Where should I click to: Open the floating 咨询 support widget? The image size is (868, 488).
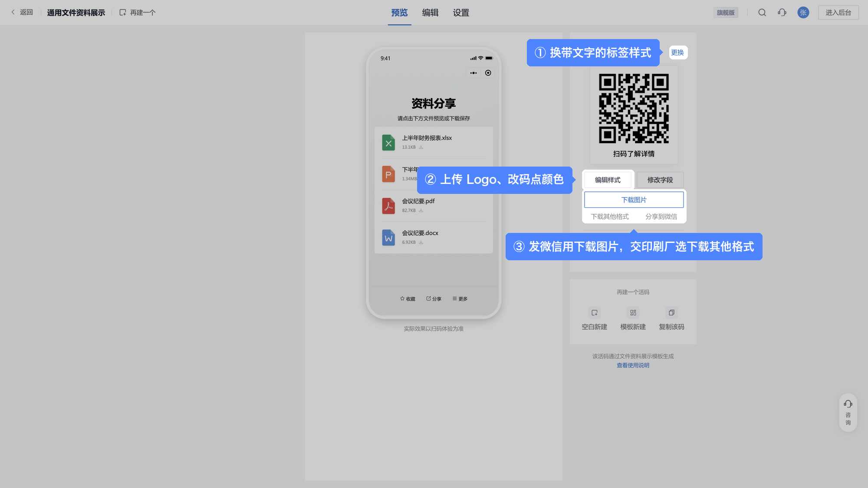coord(848,413)
